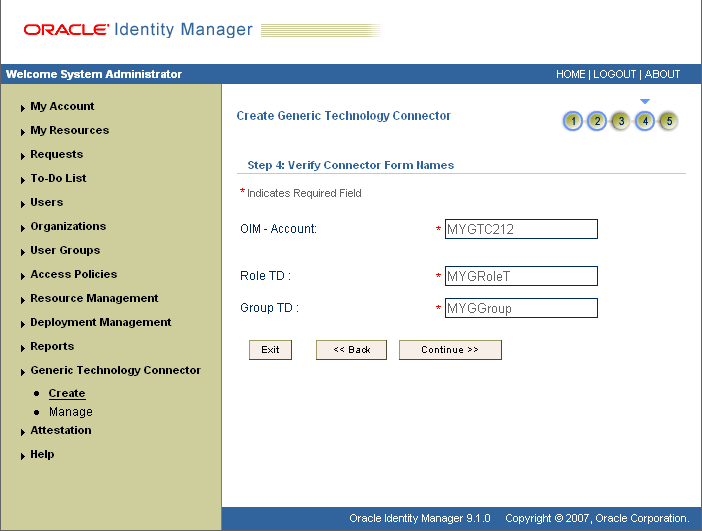
Task: Click the Oracle Identity Manager logo
Action: (138, 30)
